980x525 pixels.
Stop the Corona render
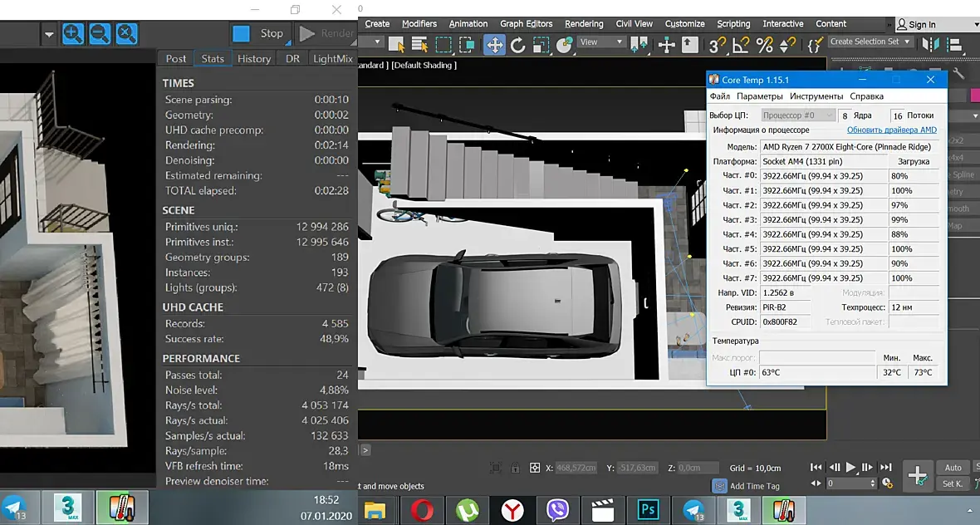pos(258,33)
